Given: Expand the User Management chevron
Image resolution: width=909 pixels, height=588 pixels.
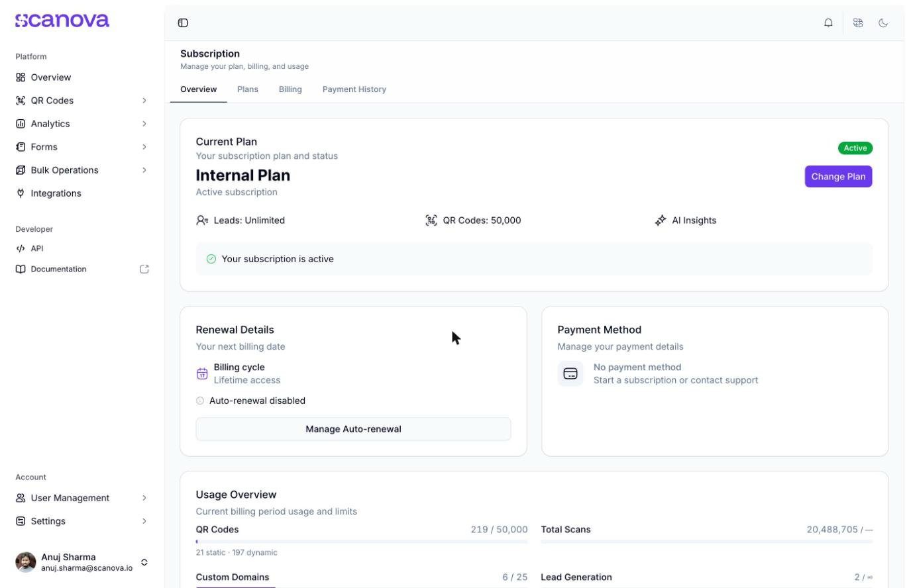Looking at the screenshot, I should point(144,498).
